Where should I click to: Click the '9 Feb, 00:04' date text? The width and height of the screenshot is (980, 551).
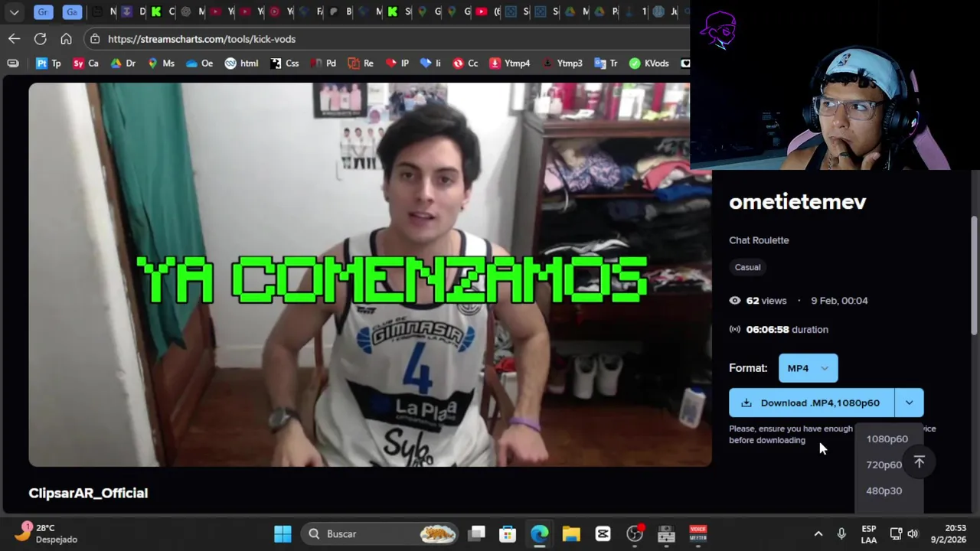point(839,301)
